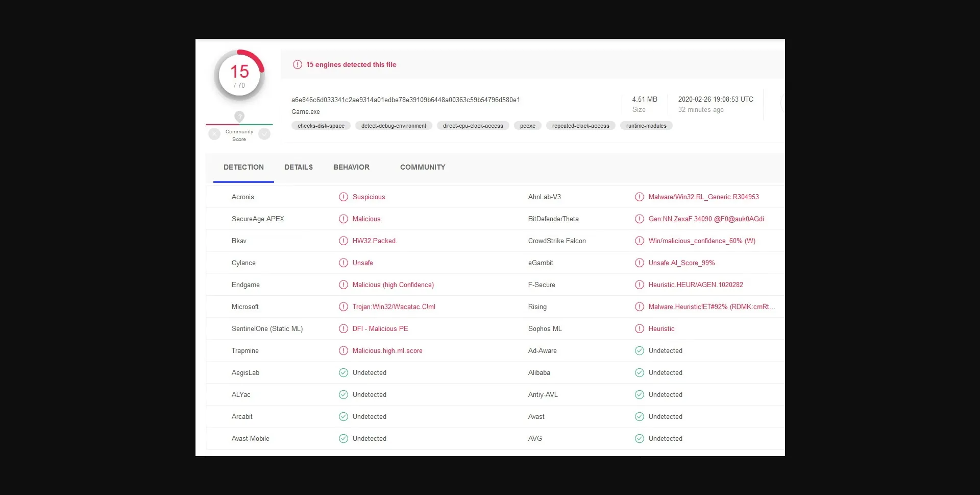Click the warning icon for Microsoft Trojan result
The width and height of the screenshot is (980, 495).
[344, 307]
